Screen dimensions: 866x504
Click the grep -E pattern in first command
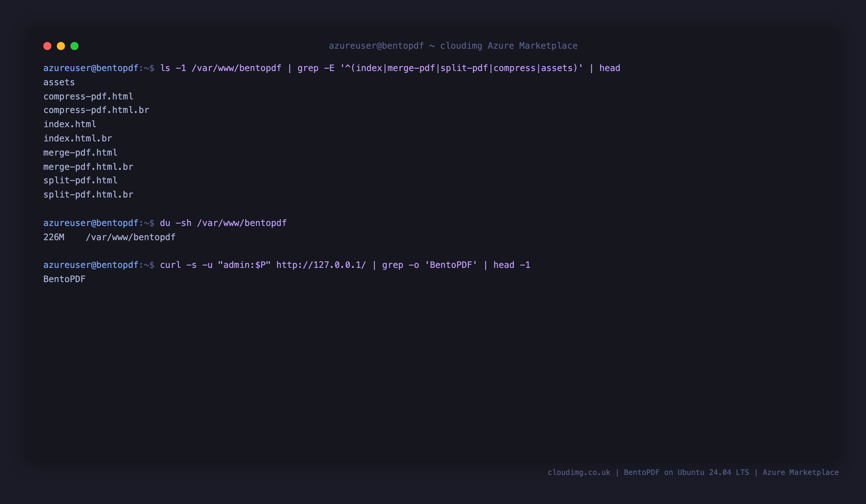tap(461, 68)
